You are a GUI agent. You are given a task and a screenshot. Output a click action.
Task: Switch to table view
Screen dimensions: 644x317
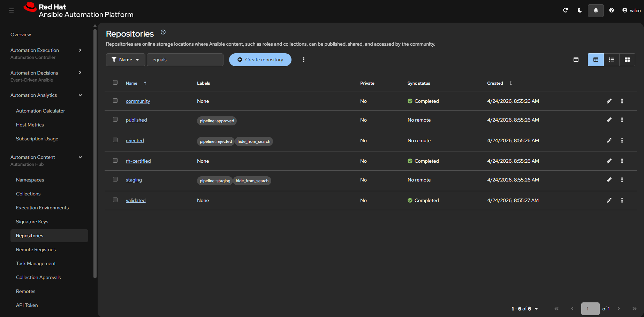pyautogui.click(x=596, y=60)
